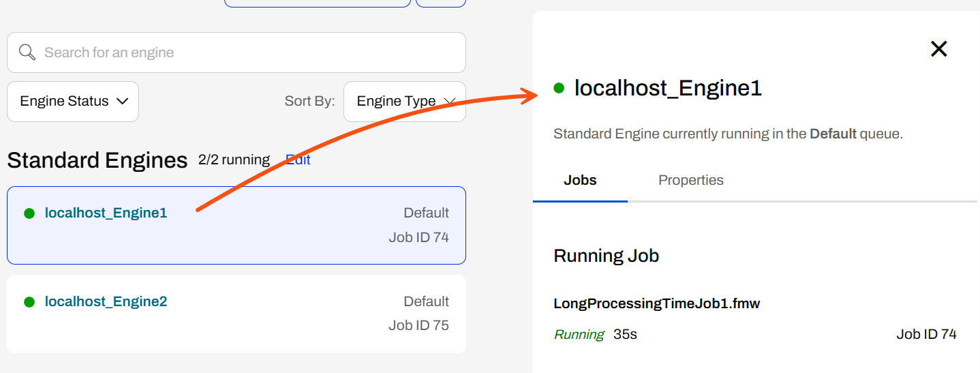This screenshot has height=373, width=980.
Task: Click Job ID 74 in Running Job section
Action: [x=926, y=334]
